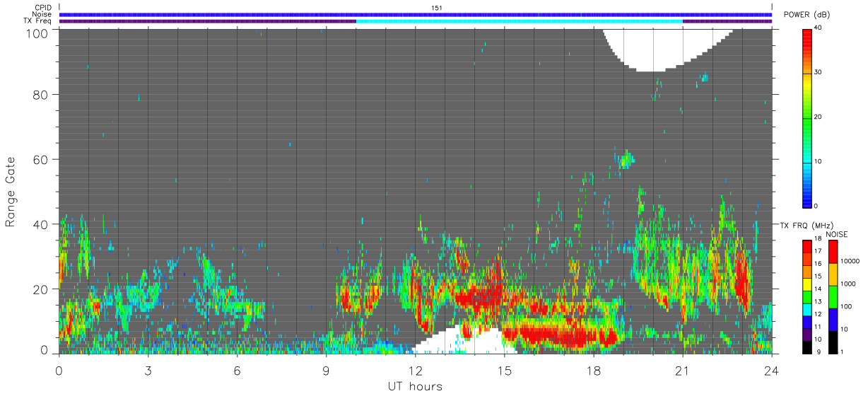Pick the purple 10 MHz block of the TX FRQ bar
Viewport: 868px width, 401px height.
point(807,335)
